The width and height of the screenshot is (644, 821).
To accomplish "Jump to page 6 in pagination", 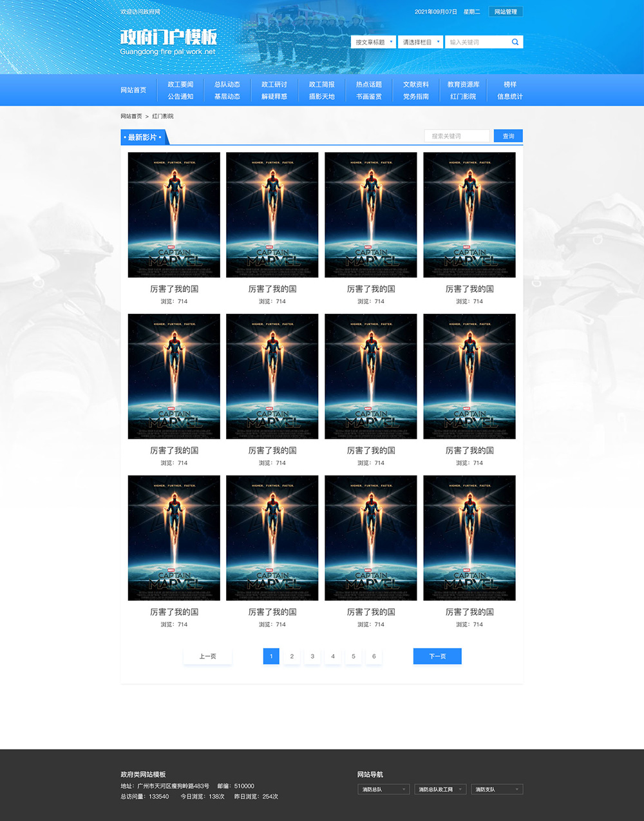I will click(x=374, y=656).
